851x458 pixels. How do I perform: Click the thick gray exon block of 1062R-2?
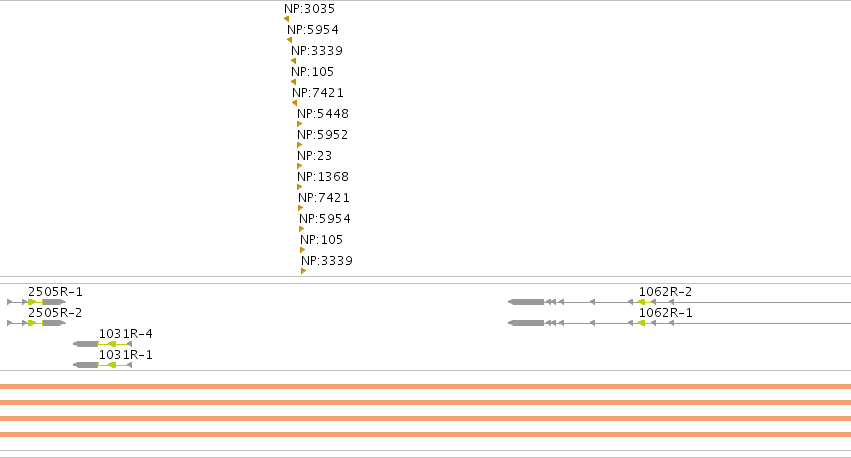coord(526,302)
